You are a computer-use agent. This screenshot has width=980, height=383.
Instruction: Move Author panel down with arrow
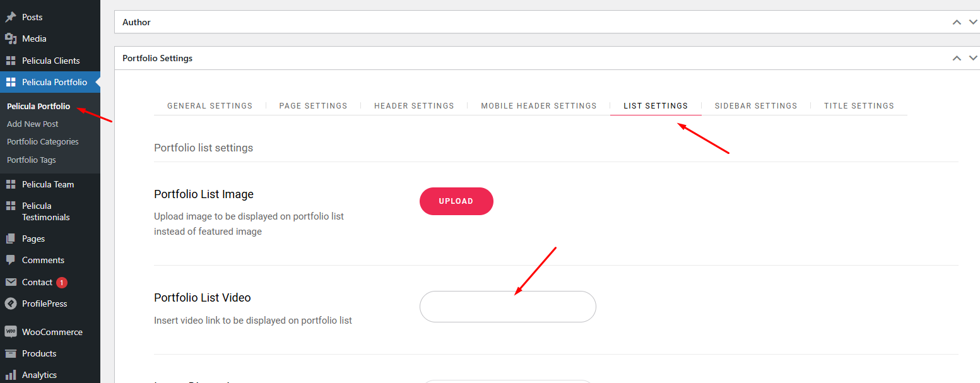[973, 22]
